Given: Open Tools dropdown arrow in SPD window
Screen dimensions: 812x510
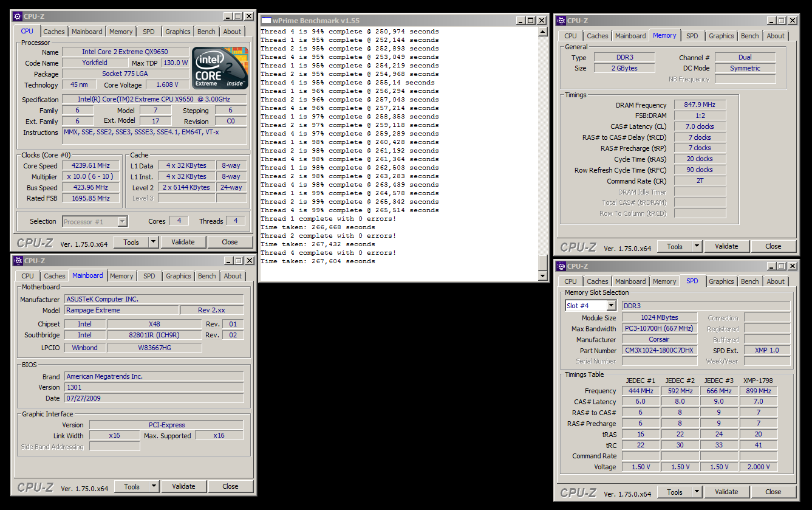Looking at the screenshot, I should tap(697, 492).
